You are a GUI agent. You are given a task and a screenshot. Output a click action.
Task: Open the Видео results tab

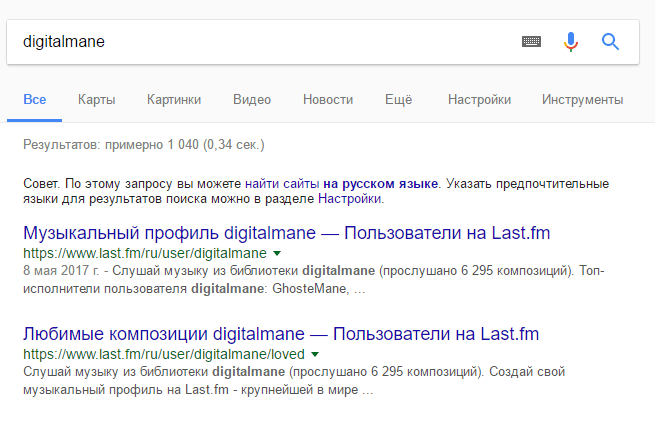point(252,100)
